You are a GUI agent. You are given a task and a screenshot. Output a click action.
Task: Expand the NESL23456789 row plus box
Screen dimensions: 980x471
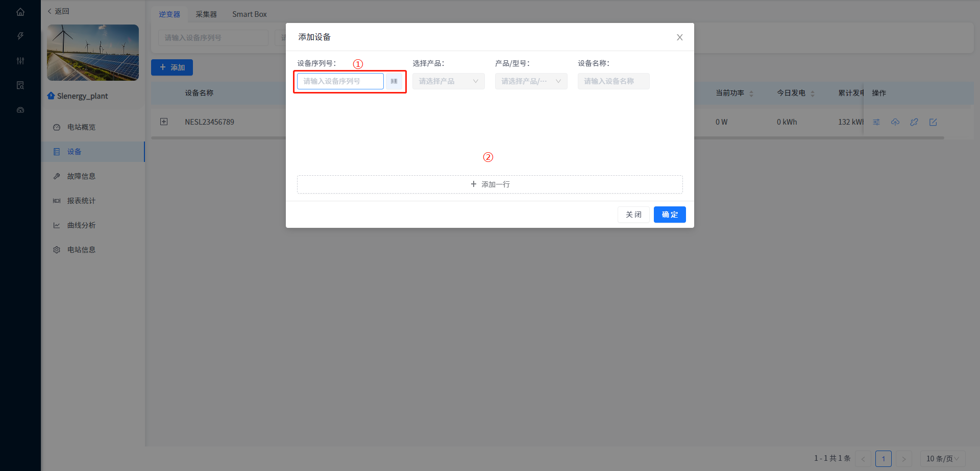pos(164,122)
